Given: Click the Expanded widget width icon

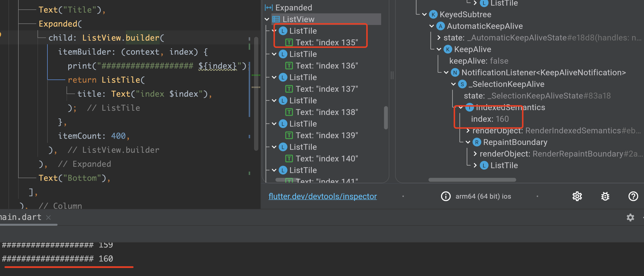Looking at the screenshot, I should (x=269, y=7).
